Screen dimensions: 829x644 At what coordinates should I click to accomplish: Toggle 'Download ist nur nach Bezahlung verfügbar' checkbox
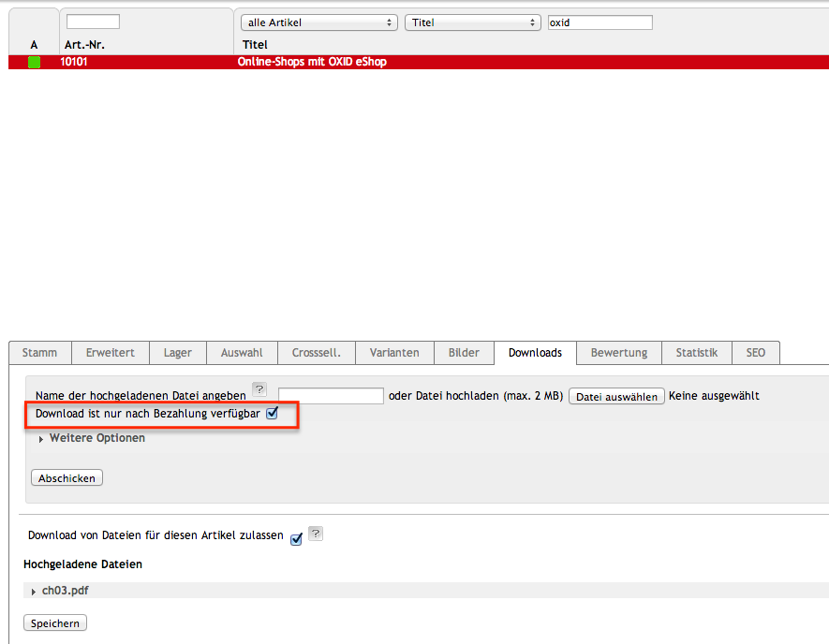click(x=273, y=413)
